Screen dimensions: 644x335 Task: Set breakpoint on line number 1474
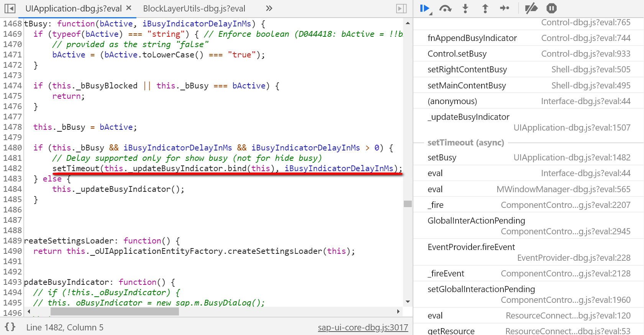point(13,86)
